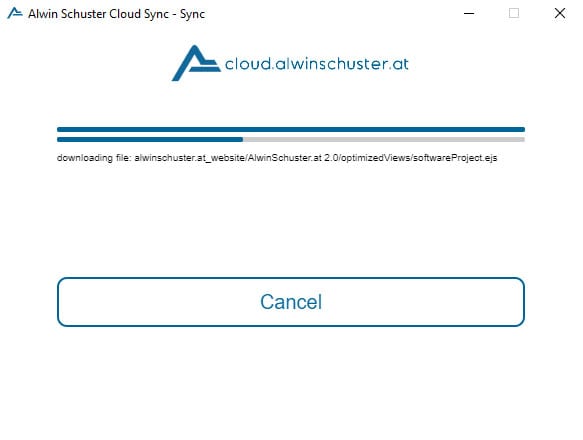
Task: Click the current file download progress bar
Action: pyautogui.click(x=291, y=139)
